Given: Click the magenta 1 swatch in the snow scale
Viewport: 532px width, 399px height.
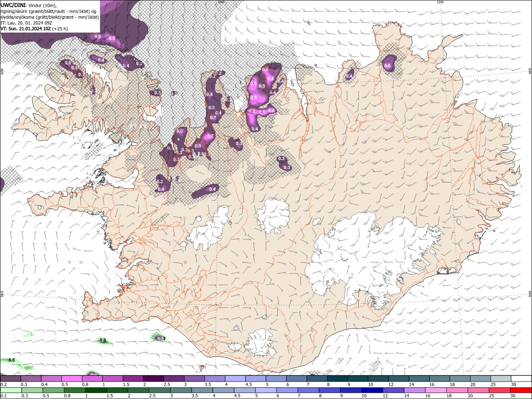Looking at the screenshot, I should point(113,379).
